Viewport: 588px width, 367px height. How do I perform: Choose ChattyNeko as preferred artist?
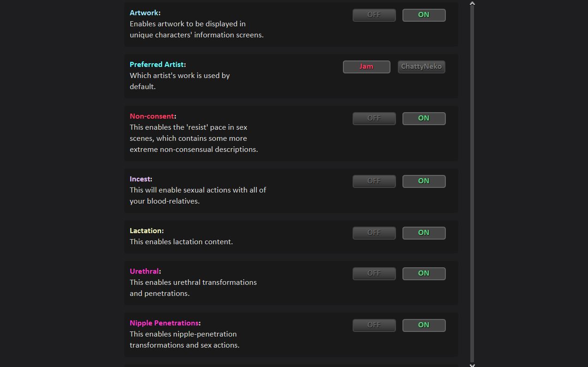point(421,66)
